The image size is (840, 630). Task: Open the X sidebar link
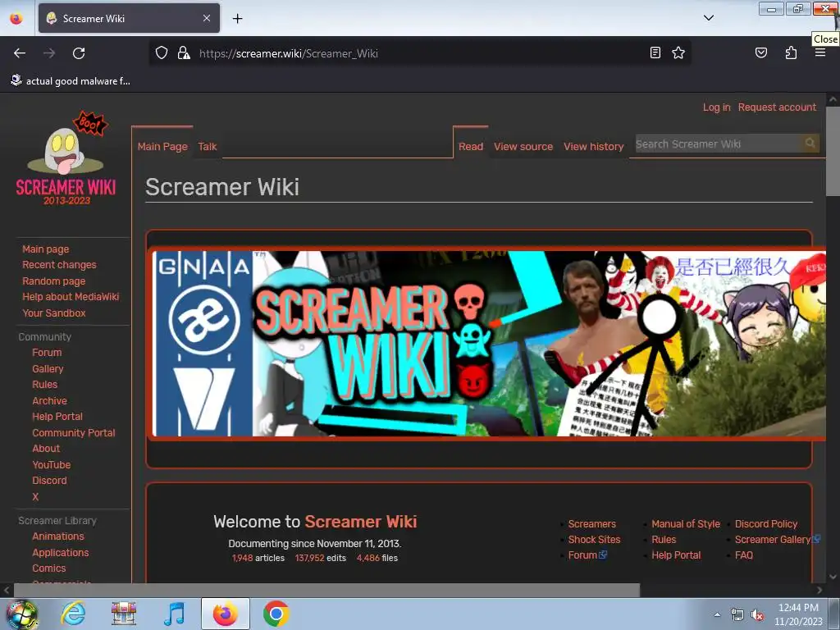click(35, 496)
